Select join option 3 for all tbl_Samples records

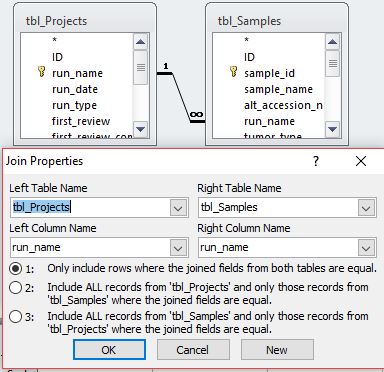coord(16,316)
